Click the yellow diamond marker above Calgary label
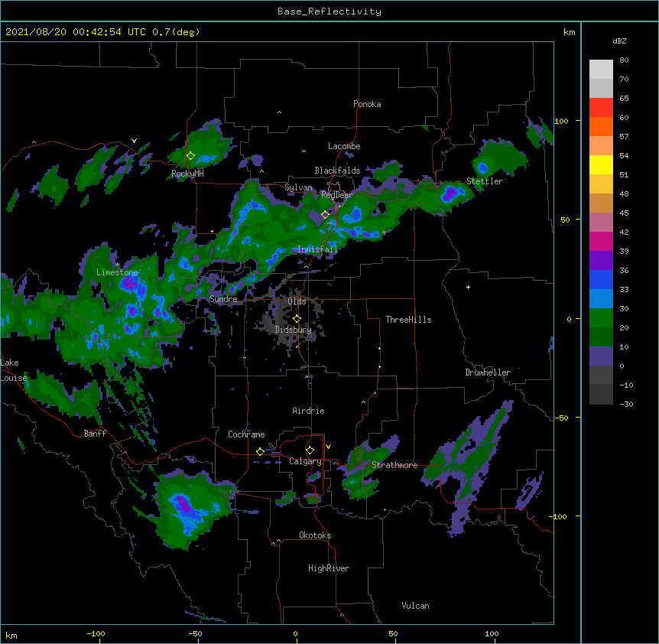The height and width of the screenshot is (644, 659). point(310,450)
